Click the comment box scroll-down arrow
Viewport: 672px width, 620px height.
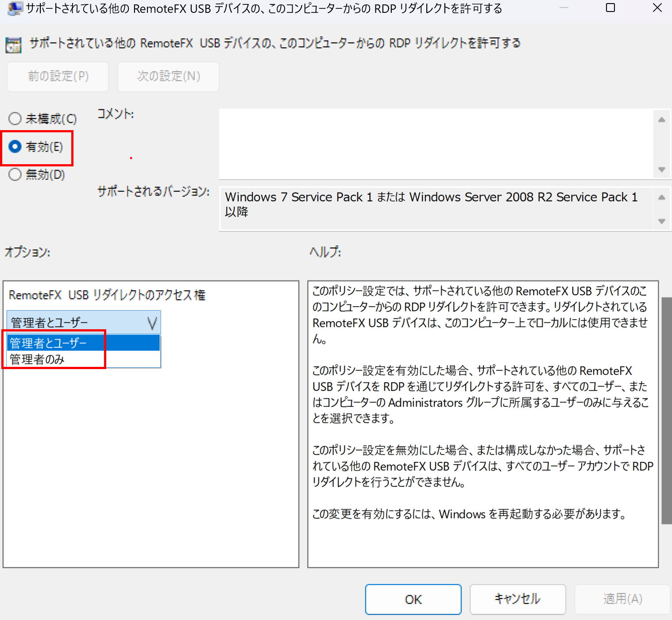[x=662, y=169]
